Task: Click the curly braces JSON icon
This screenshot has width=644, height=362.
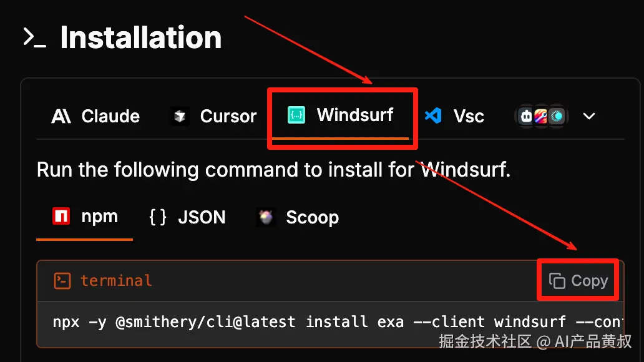Action: click(158, 217)
